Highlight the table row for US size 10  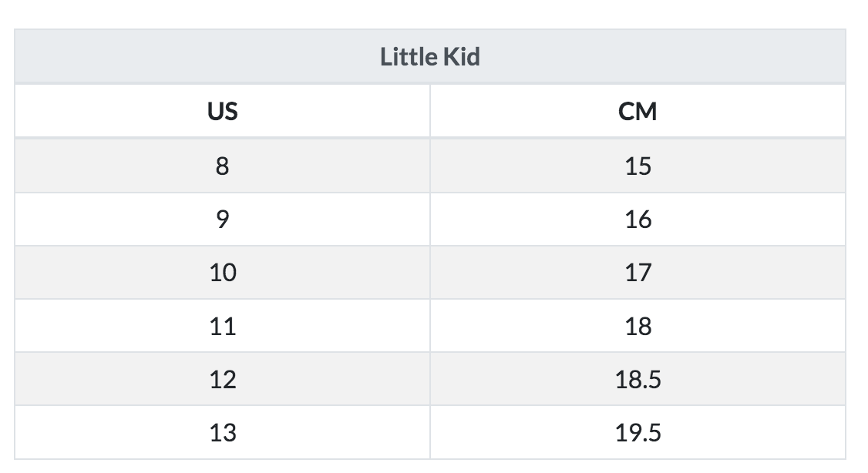(429, 273)
